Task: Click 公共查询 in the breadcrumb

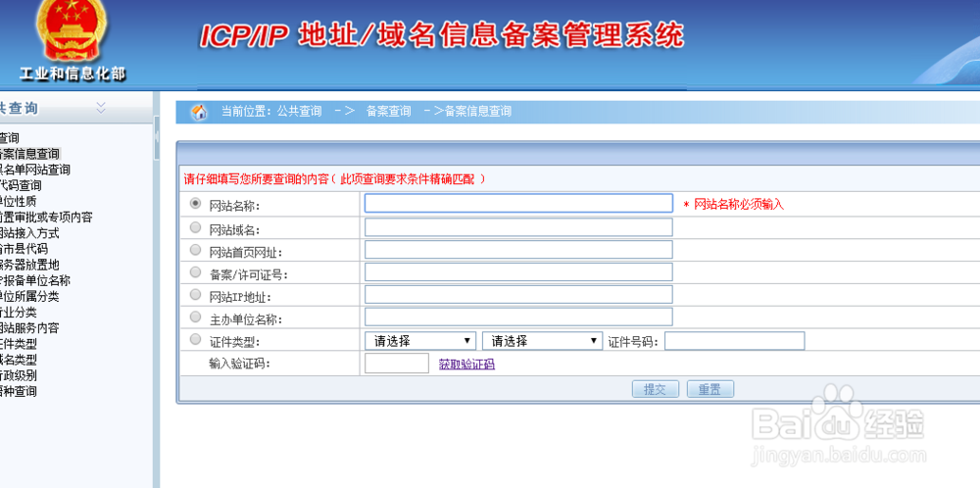Action: point(299,112)
